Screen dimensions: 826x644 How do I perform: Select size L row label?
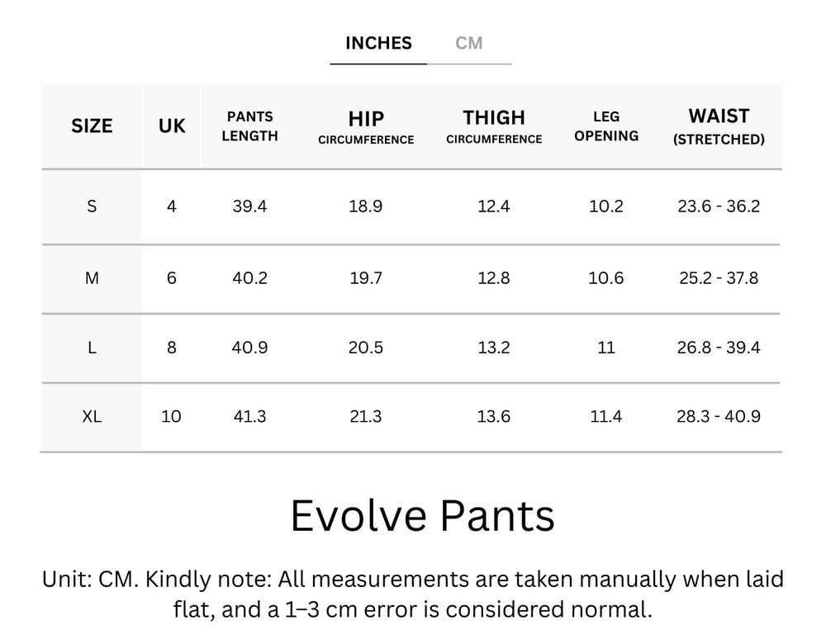click(91, 348)
